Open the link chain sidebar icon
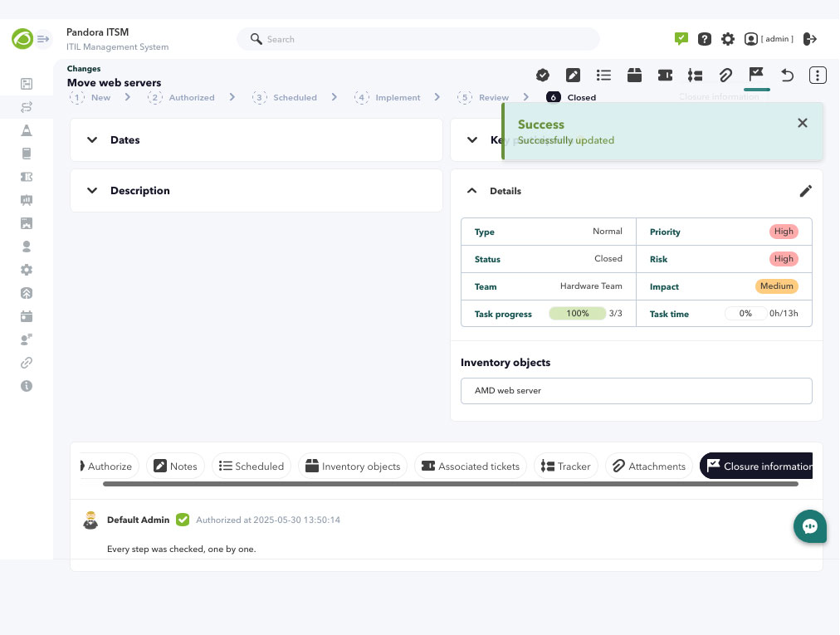This screenshot has width=840, height=635. pyautogui.click(x=27, y=363)
